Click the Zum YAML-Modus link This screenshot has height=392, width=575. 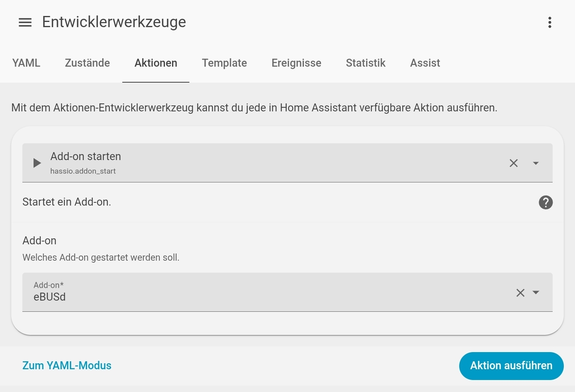pyautogui.click(x=67, y=366)
